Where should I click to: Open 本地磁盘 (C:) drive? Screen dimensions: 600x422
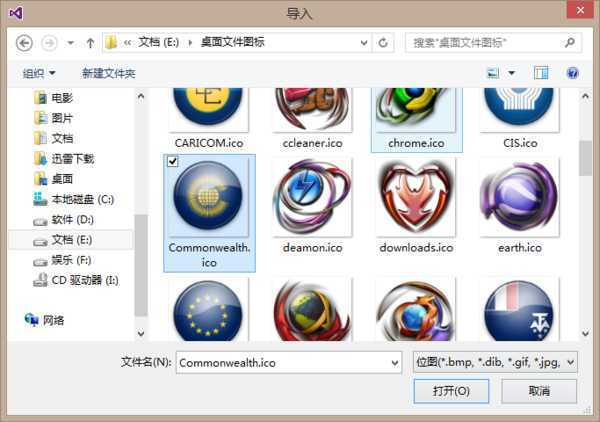click(x=73, y=199)
